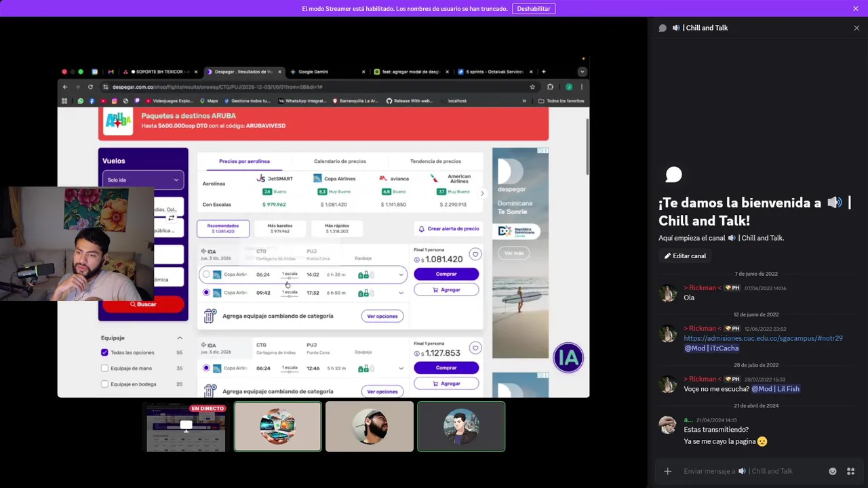Bookmark page with the star icon
This screenshot has height=488, width=868.
[532, 87]
